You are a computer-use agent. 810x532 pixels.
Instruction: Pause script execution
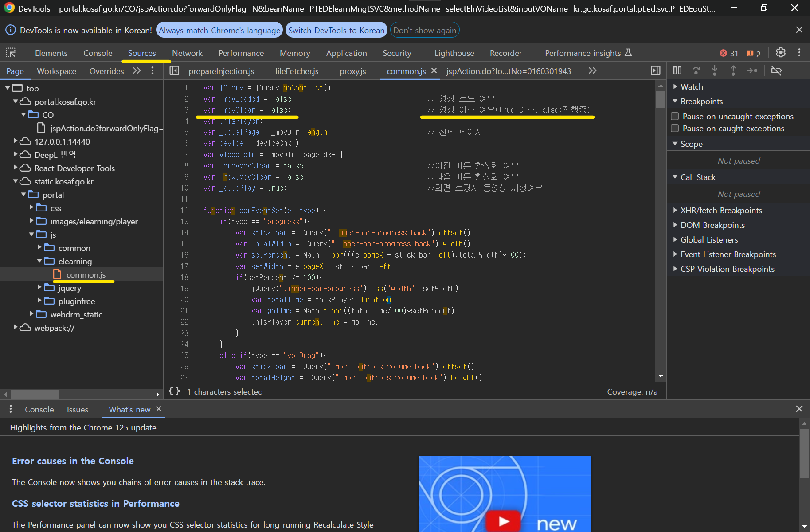pyautogui.click(x=677, y=70)
